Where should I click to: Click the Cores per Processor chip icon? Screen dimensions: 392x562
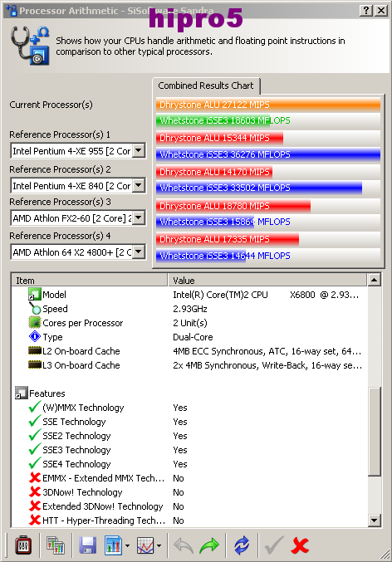(x=34, y=323)
